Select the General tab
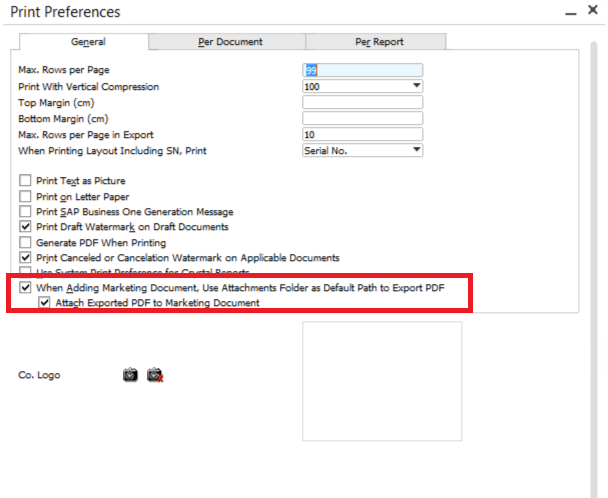608x498 pixels. (x=88, y=42)
